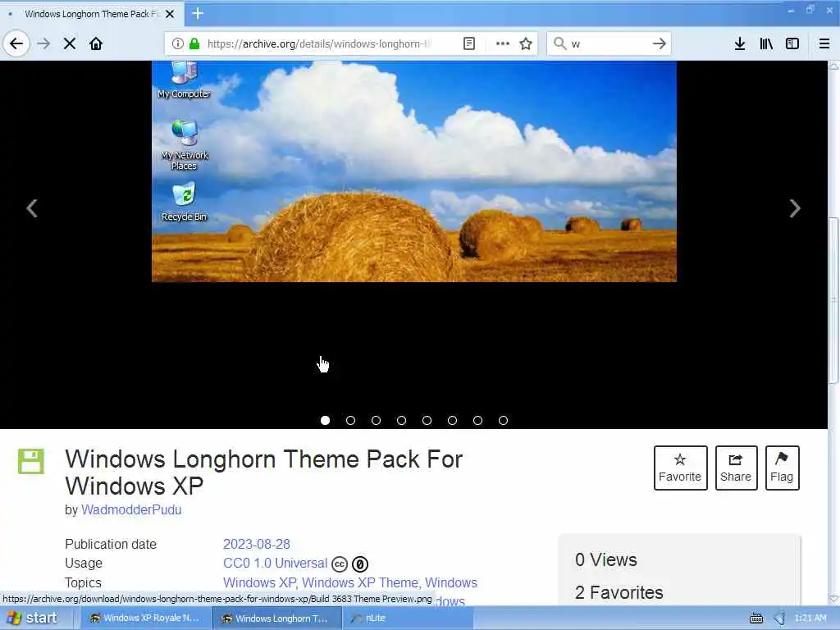Click the forward navigation arrow
The height and width of the screenshot is (630, 840).
44,43
